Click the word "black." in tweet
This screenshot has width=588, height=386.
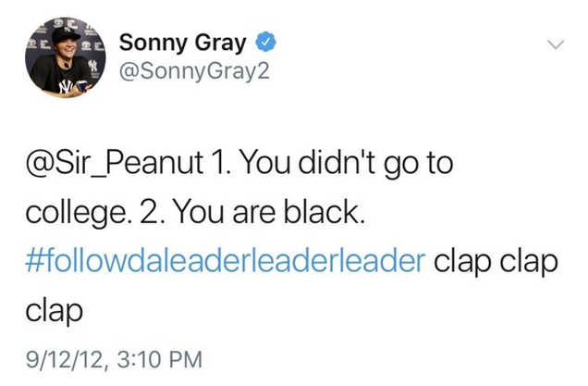[x=324, y=211]
